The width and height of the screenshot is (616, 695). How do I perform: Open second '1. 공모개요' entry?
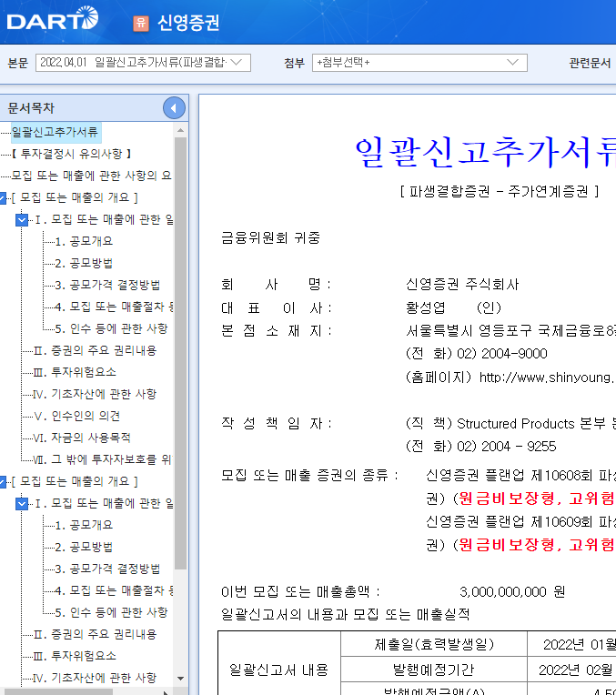tap(84, 525)
